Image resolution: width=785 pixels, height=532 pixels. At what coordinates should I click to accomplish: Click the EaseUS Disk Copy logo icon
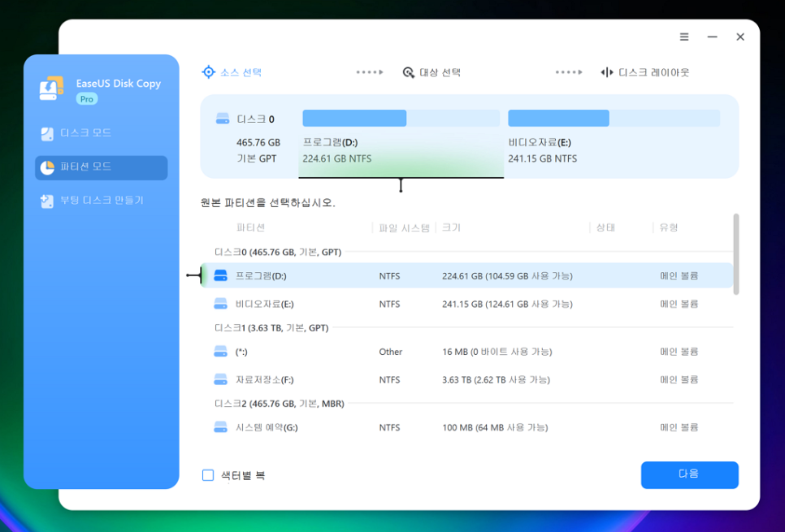point(51,89)
